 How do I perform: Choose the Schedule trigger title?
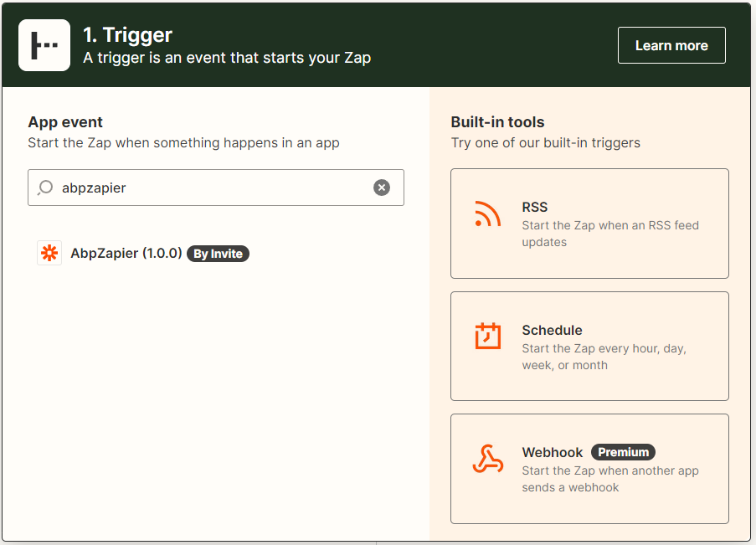click(552, 331)
